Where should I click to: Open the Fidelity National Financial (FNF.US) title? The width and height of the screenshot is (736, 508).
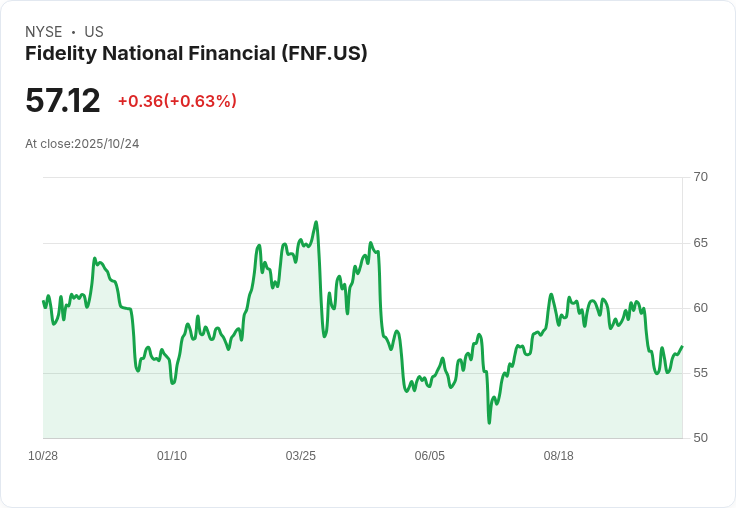(196, 53)
